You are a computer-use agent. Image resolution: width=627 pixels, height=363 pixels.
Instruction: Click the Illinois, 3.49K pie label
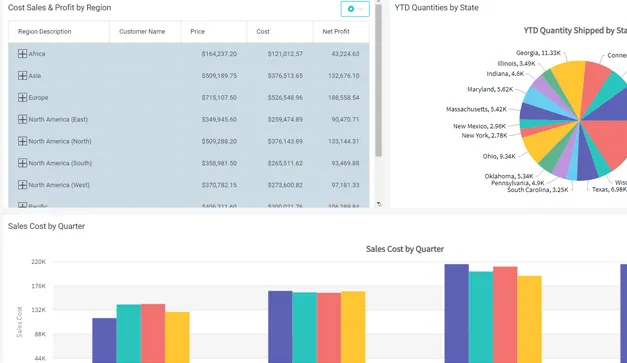tap(516, 64)
